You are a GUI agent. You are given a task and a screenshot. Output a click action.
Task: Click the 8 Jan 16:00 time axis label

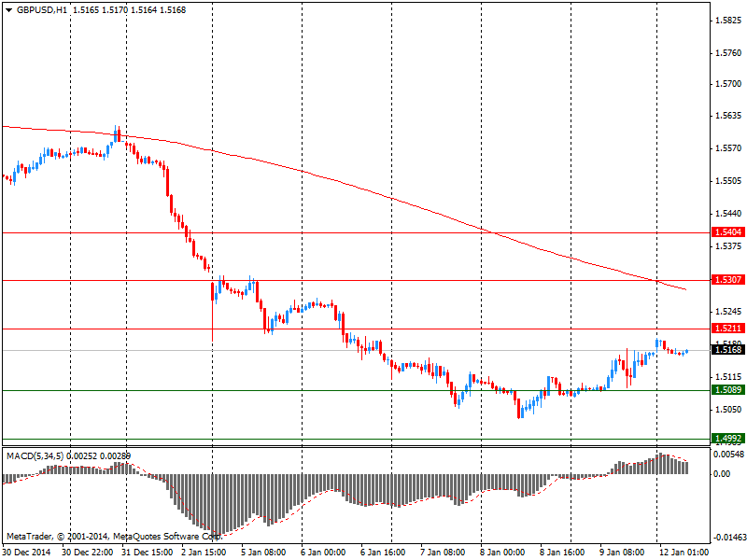[562, 552]
